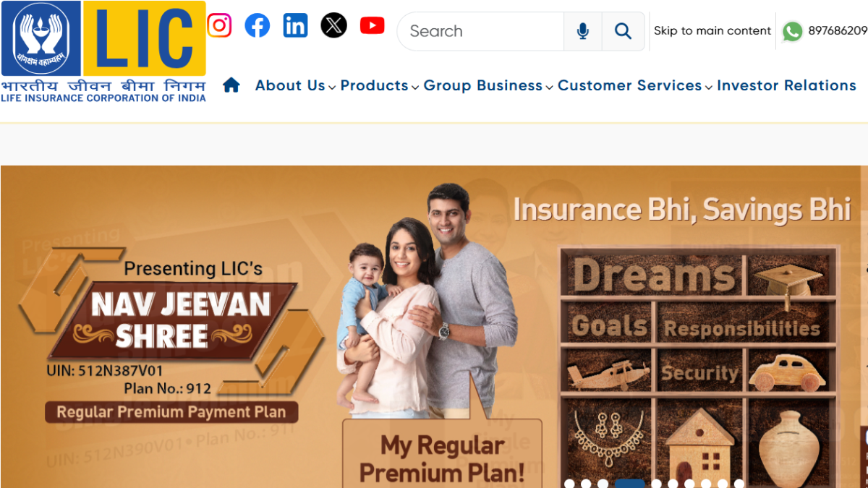Go to home via house icon
868x488 pixels.
click(x=231, y=85)
